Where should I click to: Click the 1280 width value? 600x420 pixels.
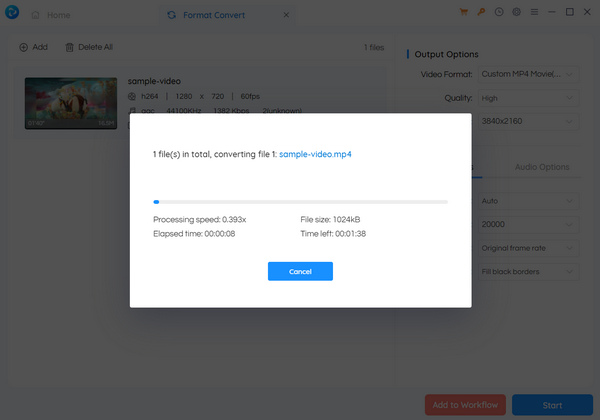click(x=184, y=96)
